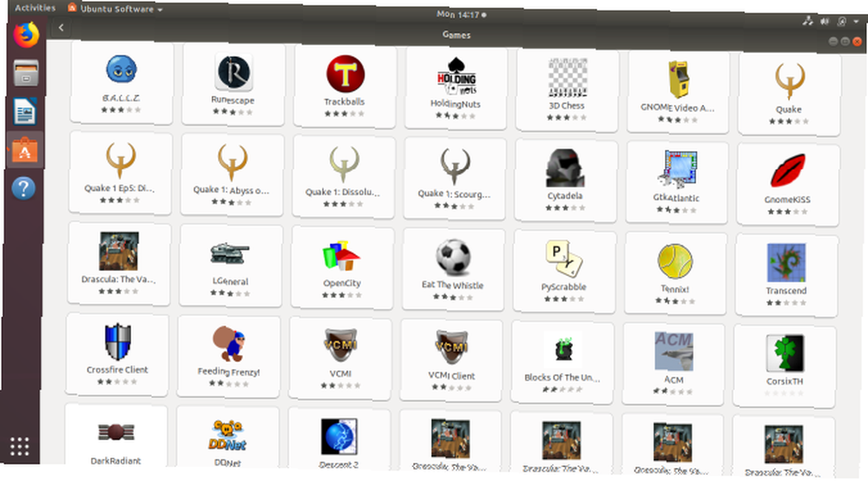Open the Transcend game icon
This screenshot has height=481, width=868.
click(x=786, y=263)
